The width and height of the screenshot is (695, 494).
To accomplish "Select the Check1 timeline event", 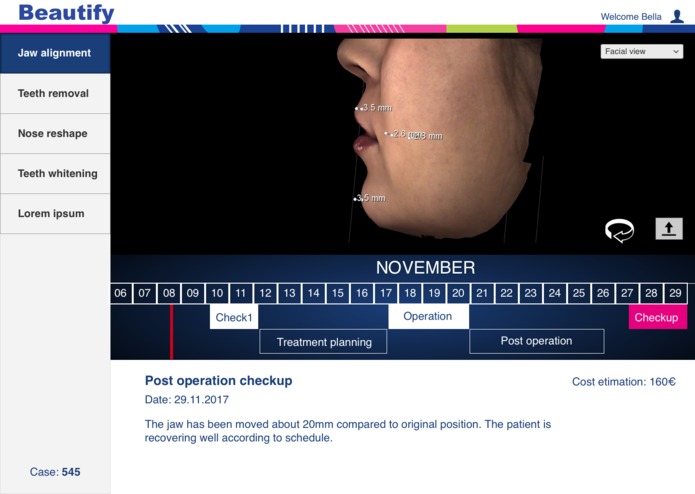I will tap(234, 317).
